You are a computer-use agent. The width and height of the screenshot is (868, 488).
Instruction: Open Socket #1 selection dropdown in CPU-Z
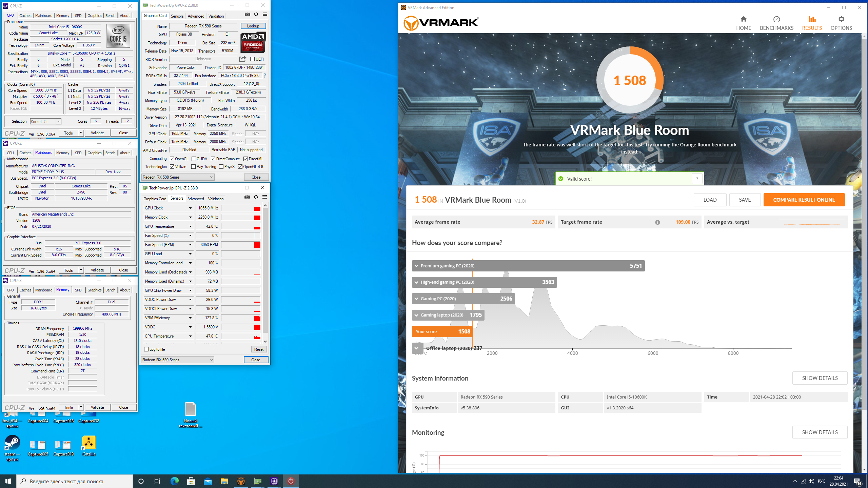(x=45, y=121)
